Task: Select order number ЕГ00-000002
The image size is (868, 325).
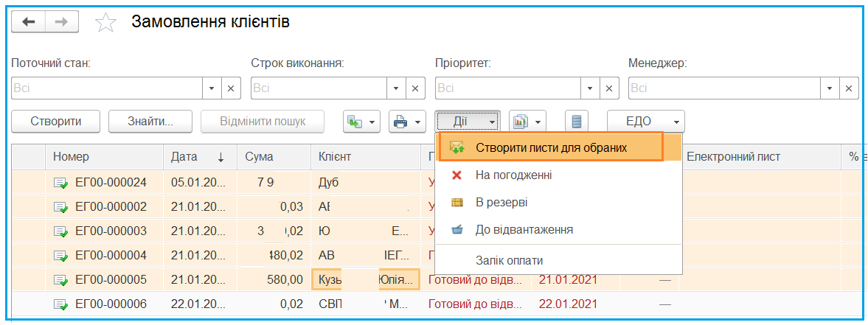Action: coord(111,206)
